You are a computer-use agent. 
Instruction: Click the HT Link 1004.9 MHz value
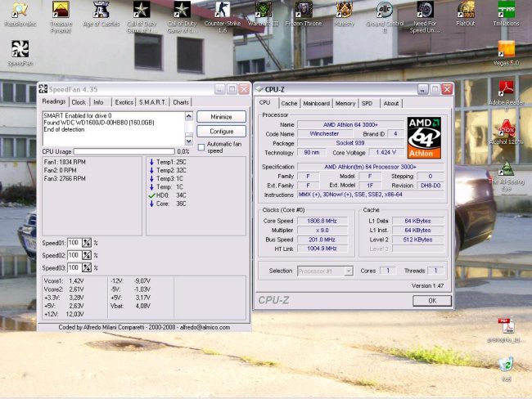tap(322, 249)
